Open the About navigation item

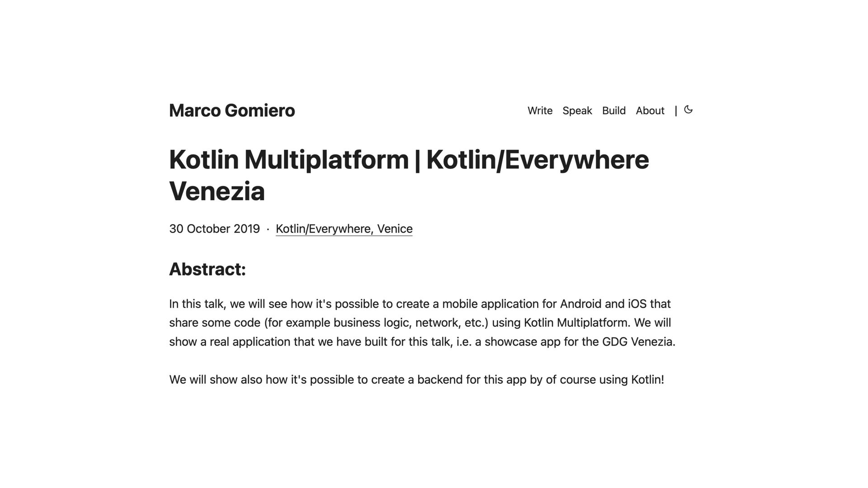click(650, 111)
